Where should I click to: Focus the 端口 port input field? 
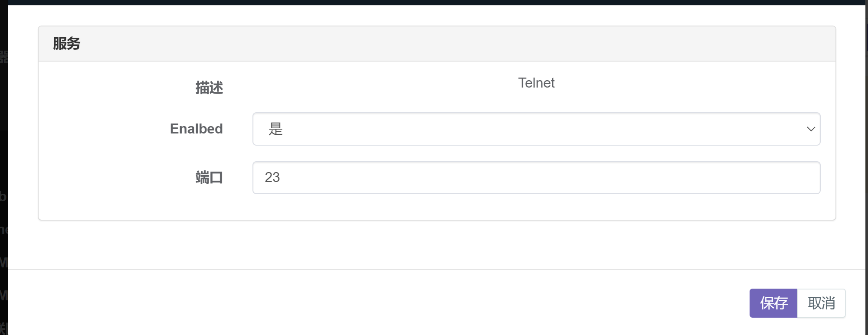[536, 178]
